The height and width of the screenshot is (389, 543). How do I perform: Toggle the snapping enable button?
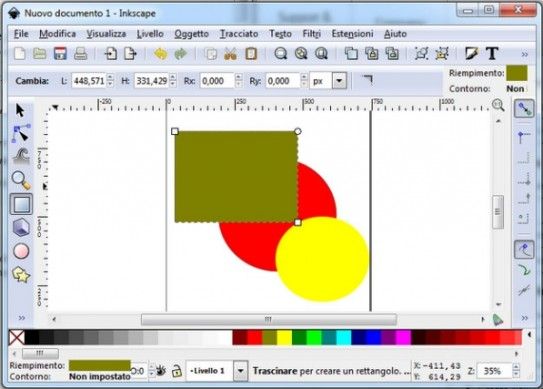pyautogui.click(x=524, y=109)
